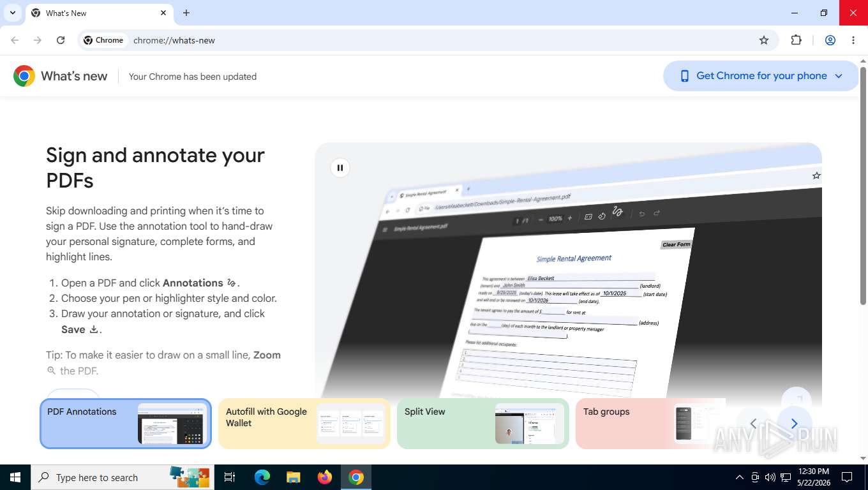
Task: Select the Split View card
Action: pos(483,424)
